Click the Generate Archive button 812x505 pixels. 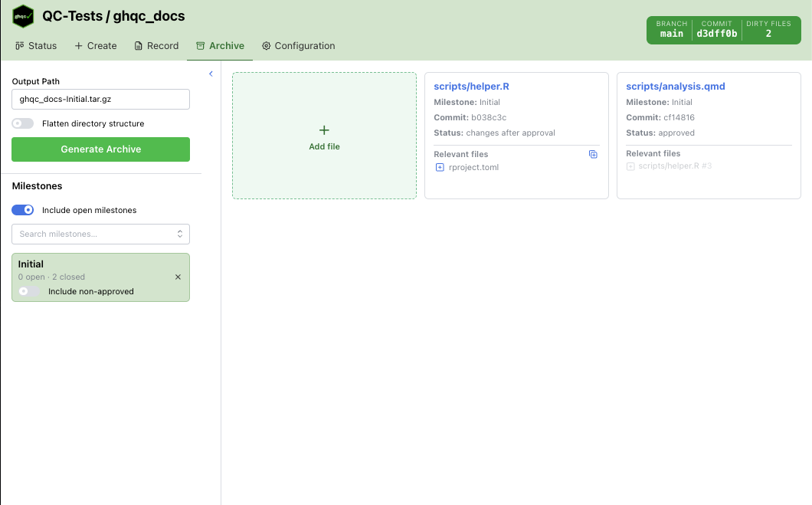tap(100, 149)
